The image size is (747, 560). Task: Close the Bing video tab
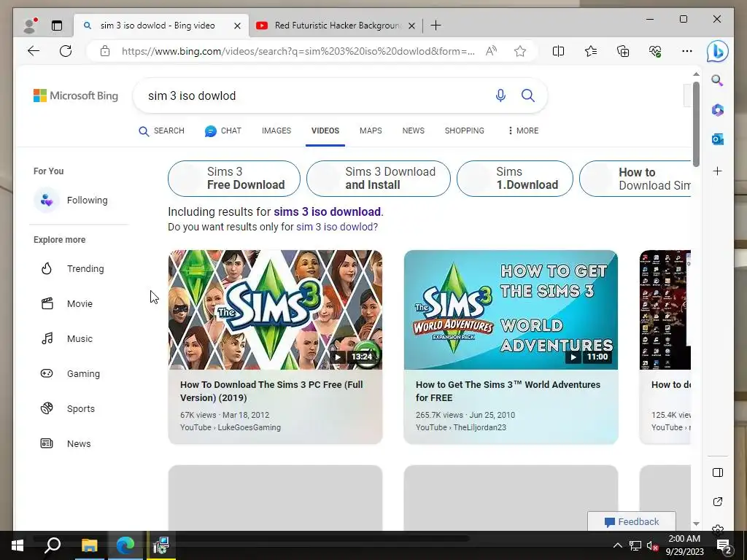237,26
